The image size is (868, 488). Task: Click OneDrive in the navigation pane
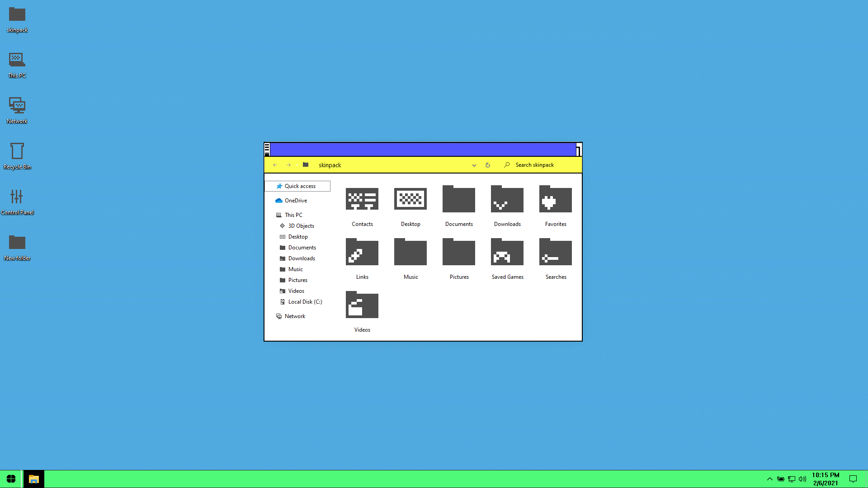(295, 201)
